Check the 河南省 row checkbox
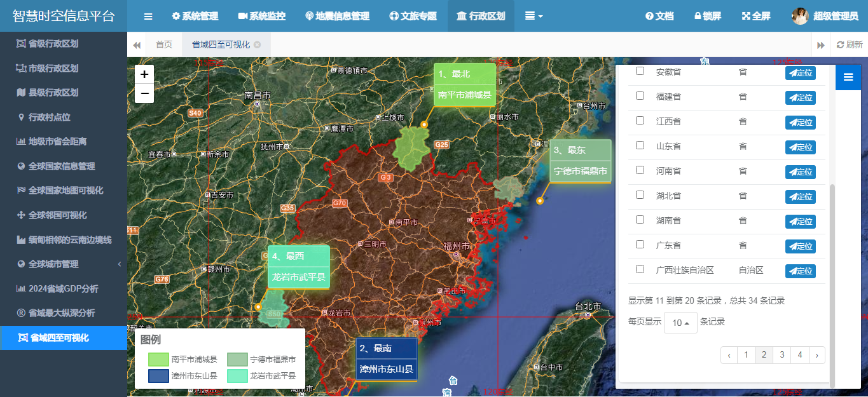Viewport: 868px width, 397px height. (640, 170)
